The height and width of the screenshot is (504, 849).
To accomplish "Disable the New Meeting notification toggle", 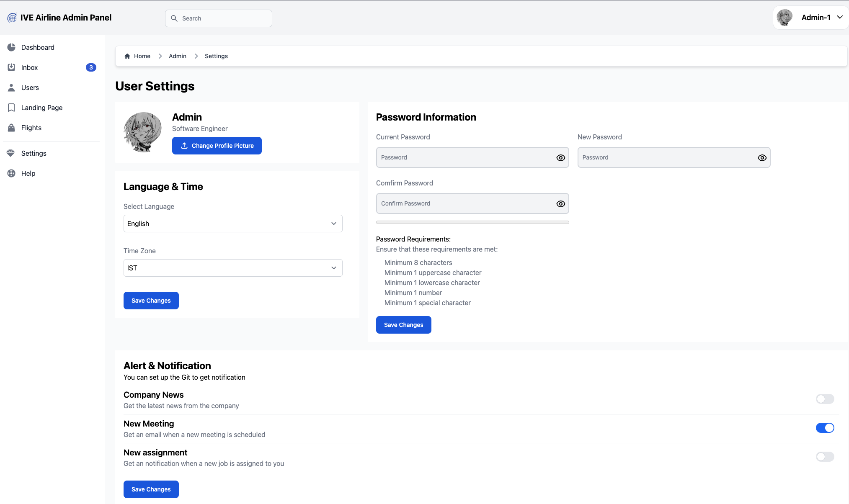I will pyautogui.click(x=825, y=428).
